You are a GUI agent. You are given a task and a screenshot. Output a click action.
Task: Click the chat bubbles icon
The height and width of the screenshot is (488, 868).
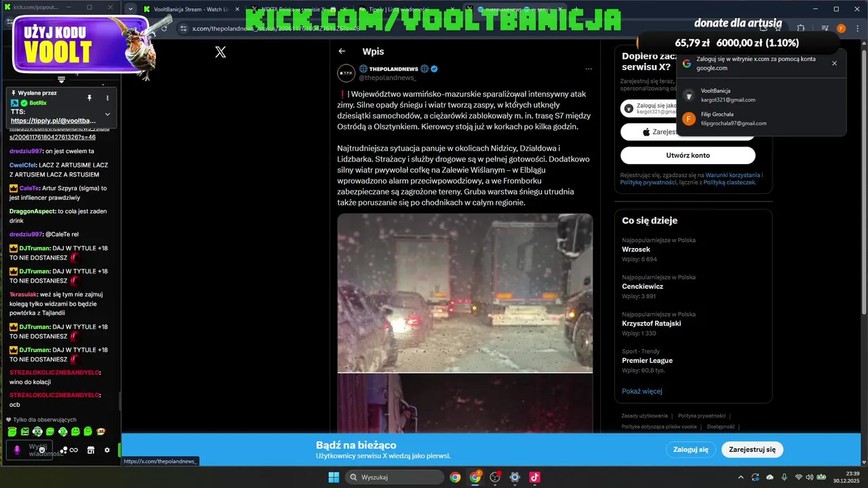(63, 450)
